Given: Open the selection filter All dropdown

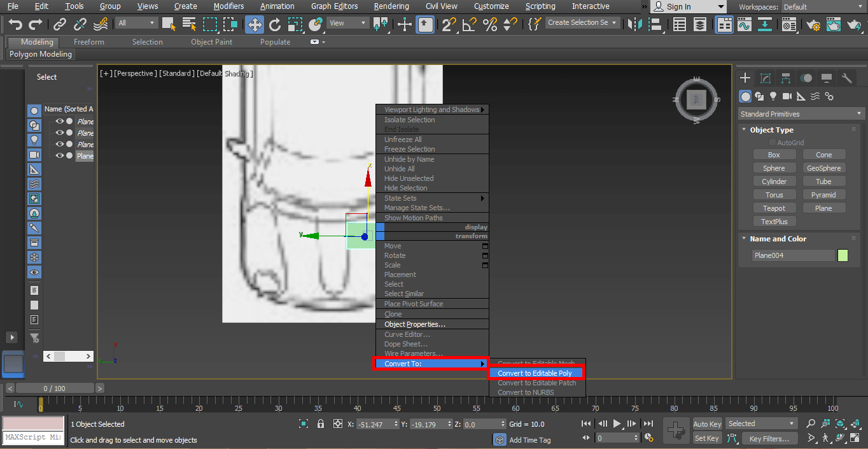Looking at the screenshot, I should [136, 22].
